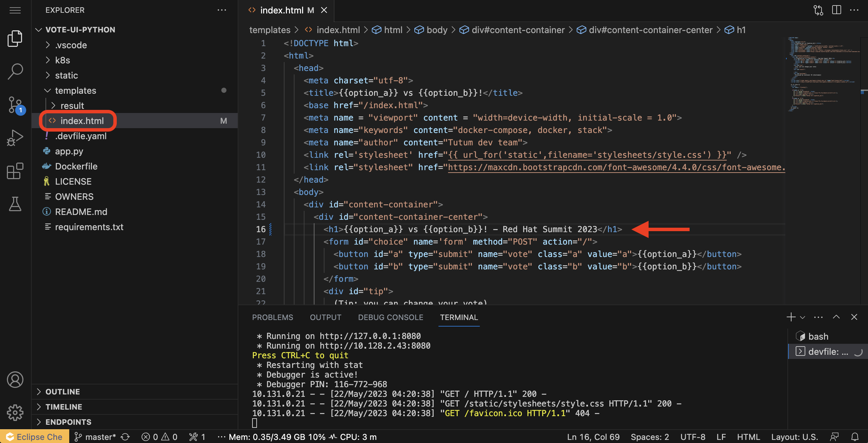Click the Explorer more actions ellipsis
This screenshot has height=443, width=868.
coord(222,10)
